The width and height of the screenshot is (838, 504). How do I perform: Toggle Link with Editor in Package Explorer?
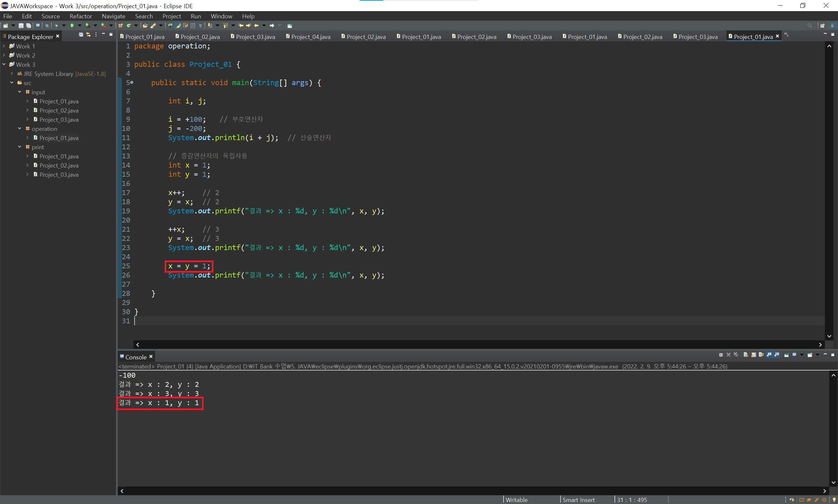[88, 35]
